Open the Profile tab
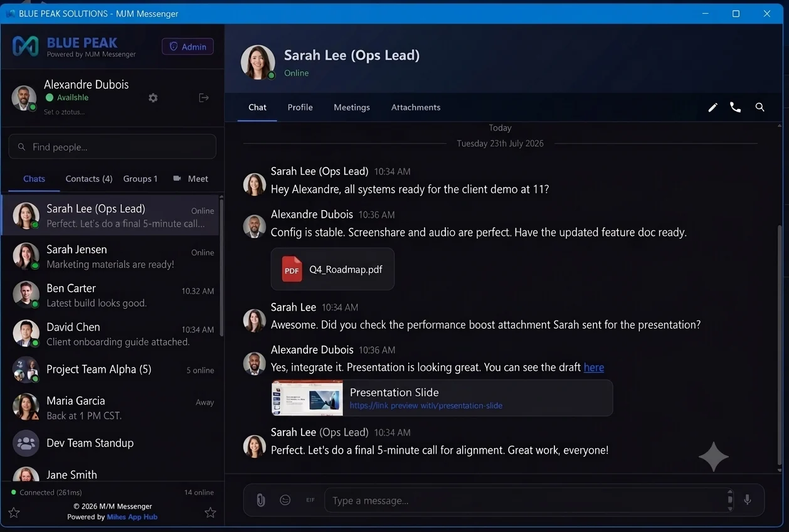 [x=300, y=107]
